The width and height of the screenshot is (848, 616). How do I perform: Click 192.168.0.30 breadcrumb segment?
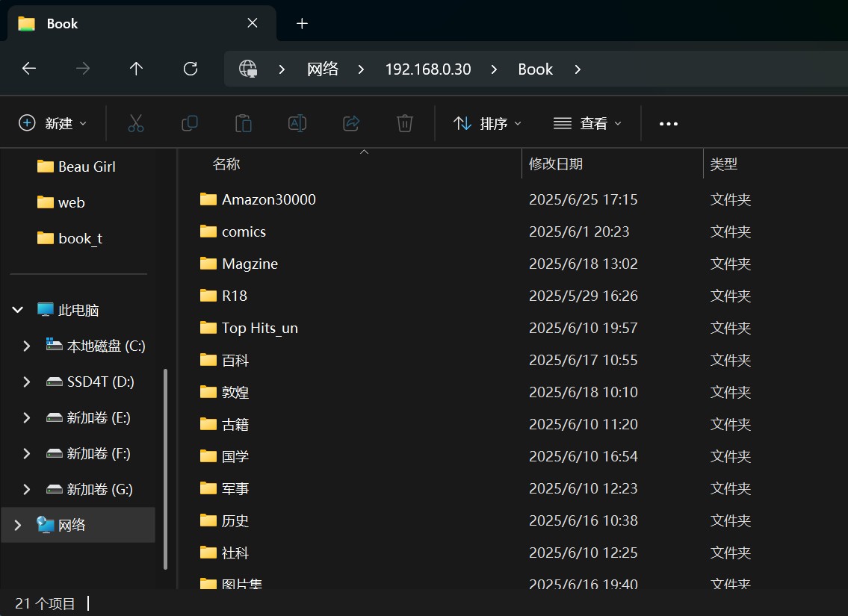pyautogui.click(x=428, y=69)
